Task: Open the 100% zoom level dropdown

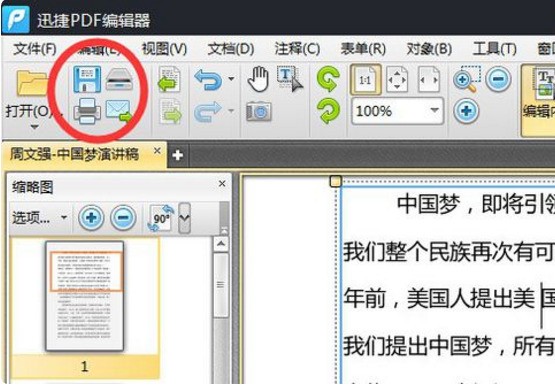Action: (x=434, y=111)
